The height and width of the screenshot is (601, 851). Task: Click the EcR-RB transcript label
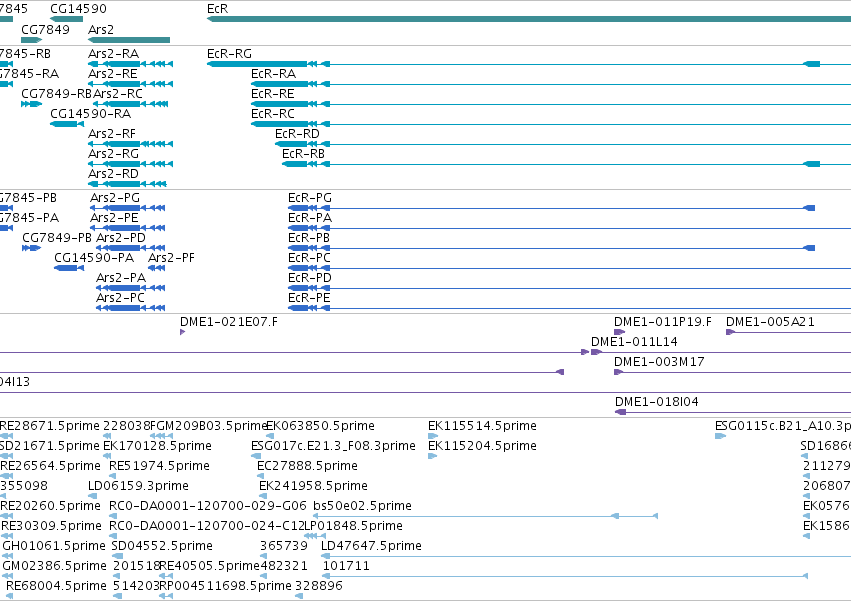point(303,154)
